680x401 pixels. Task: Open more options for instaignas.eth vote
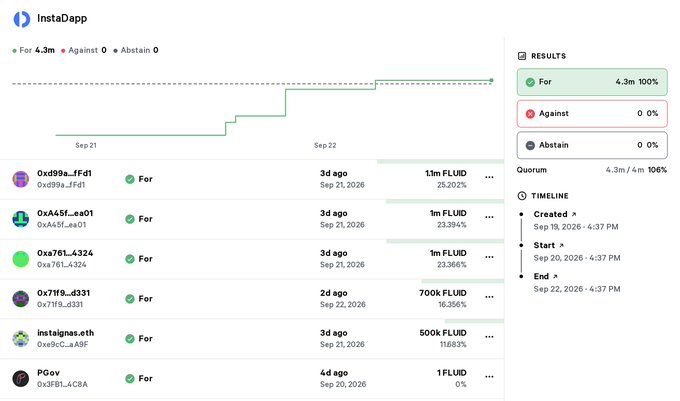489,337
